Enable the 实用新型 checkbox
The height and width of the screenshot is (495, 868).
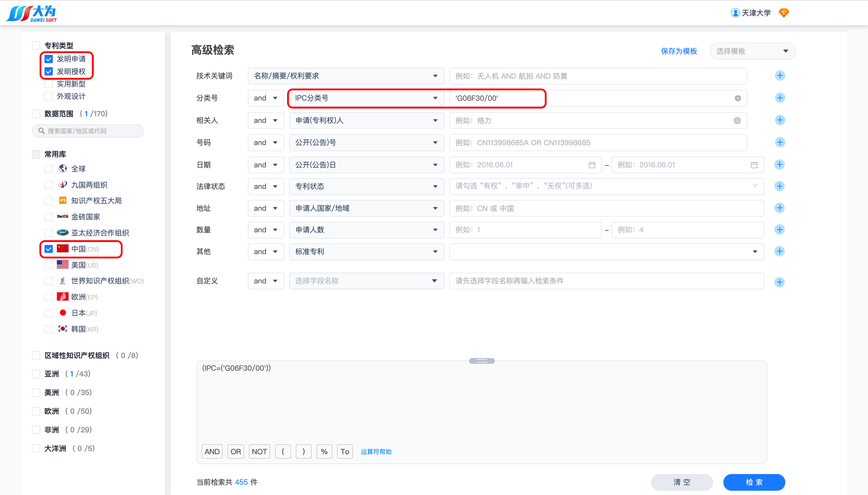[x=49, y=84]
